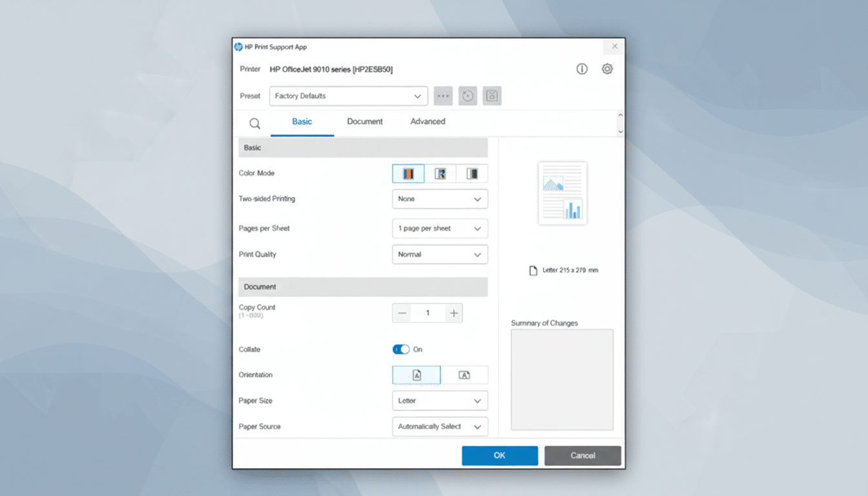Screen dimensions: 868x496
Task: Cancel the print settings dialog
Action: [x=582, y=455]
